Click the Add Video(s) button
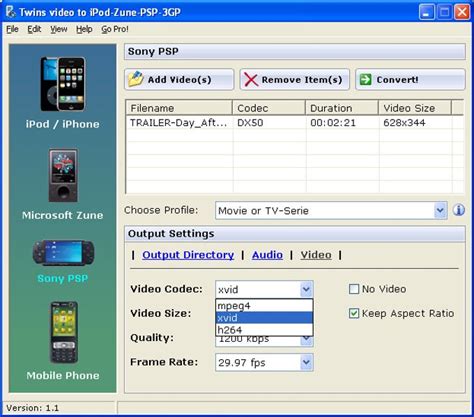The height and width of the screenshot is (417, 474). [x=179, y=80]
